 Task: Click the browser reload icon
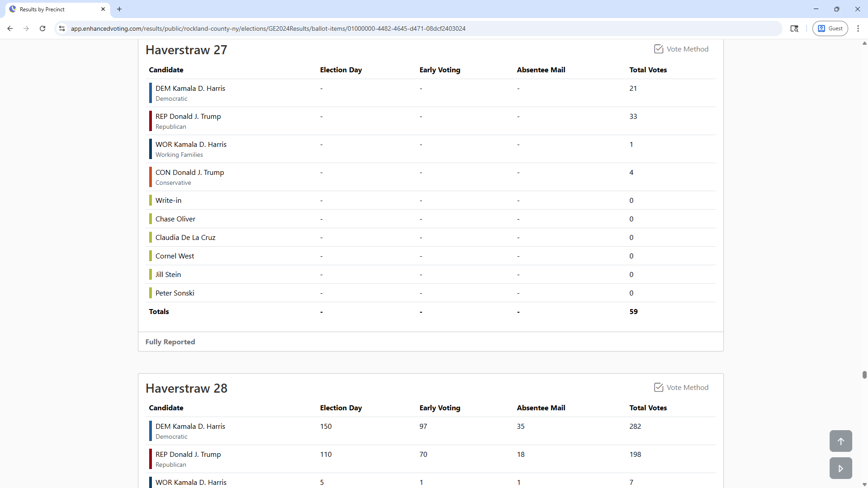tap(42, 28)
